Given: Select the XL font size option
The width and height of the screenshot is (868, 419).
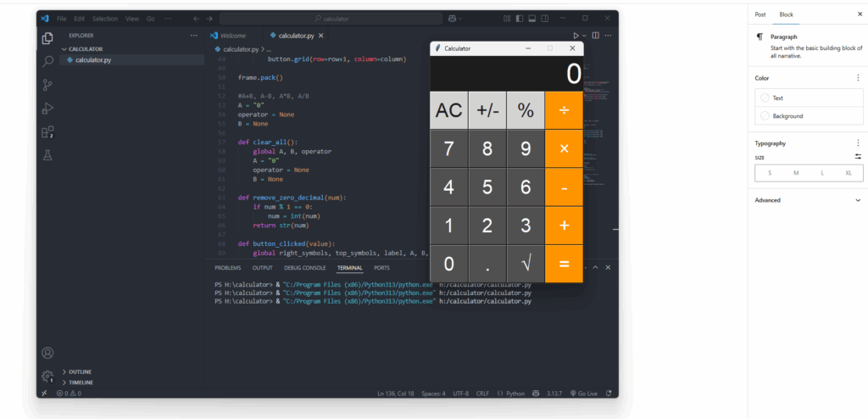Looking at the screenshot, I should (x=849, y=173).
